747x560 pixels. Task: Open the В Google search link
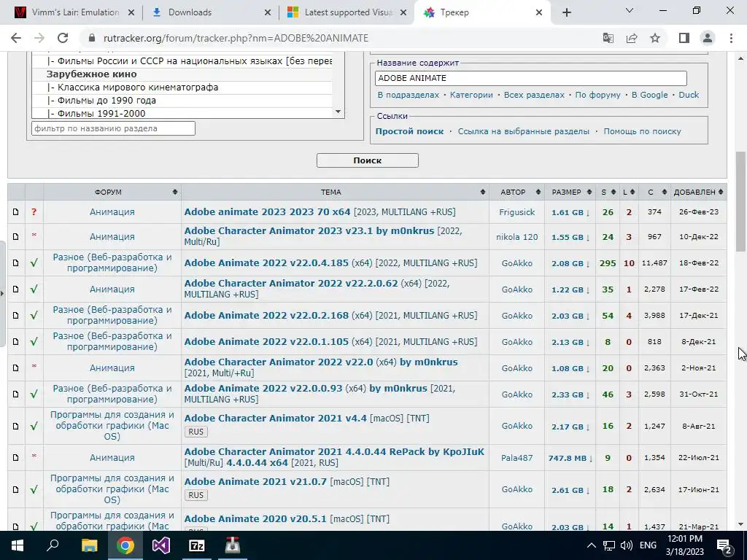coord(649,95)
